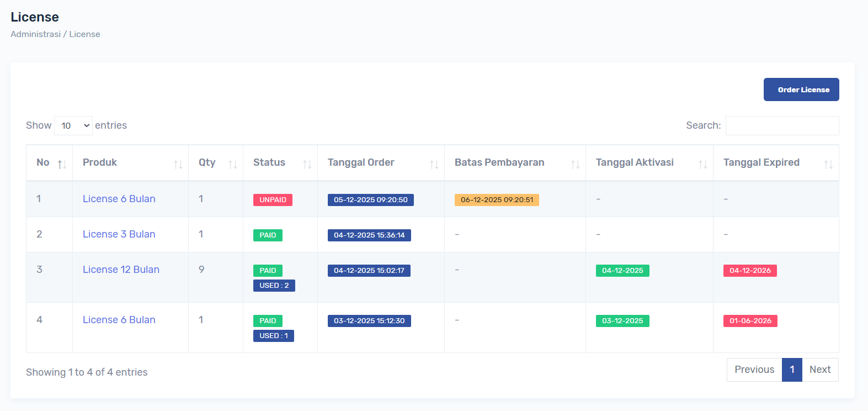Open the License 3 Bulan link
868x411 pixels.
[x=119, y=234]
